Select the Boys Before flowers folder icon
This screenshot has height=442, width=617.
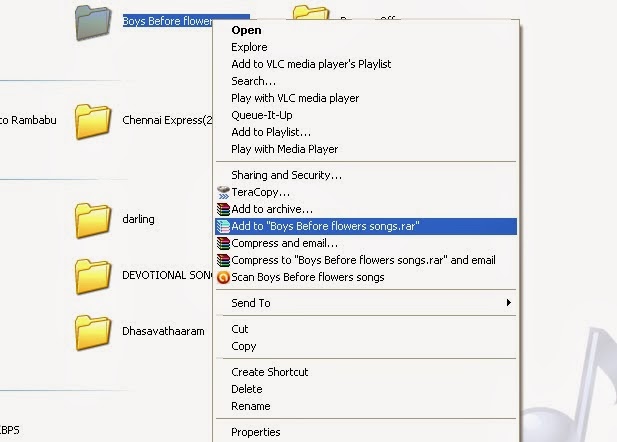tap(92, 22)
